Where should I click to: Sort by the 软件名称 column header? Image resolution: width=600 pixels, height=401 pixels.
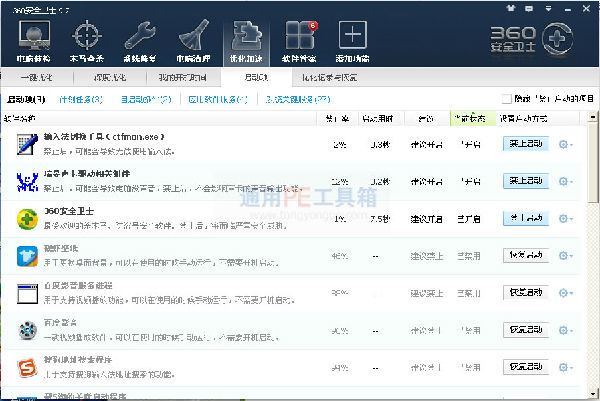click(x=159, y=119)
